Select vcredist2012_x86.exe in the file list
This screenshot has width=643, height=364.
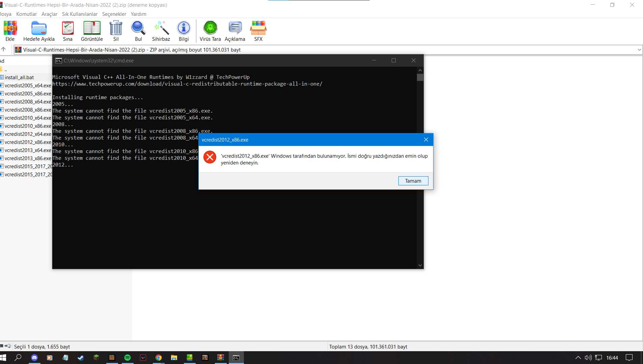(26, 142)
